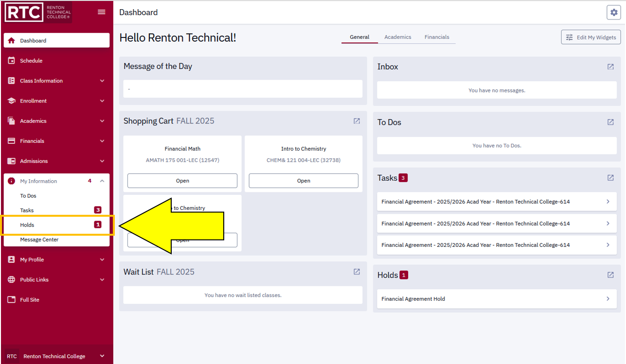Open Tasks widget pop-out icon

[610, 178]
